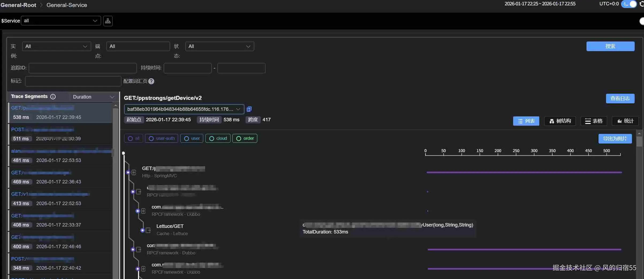Select the 511 ms POST trace segment

pos(60,134)
